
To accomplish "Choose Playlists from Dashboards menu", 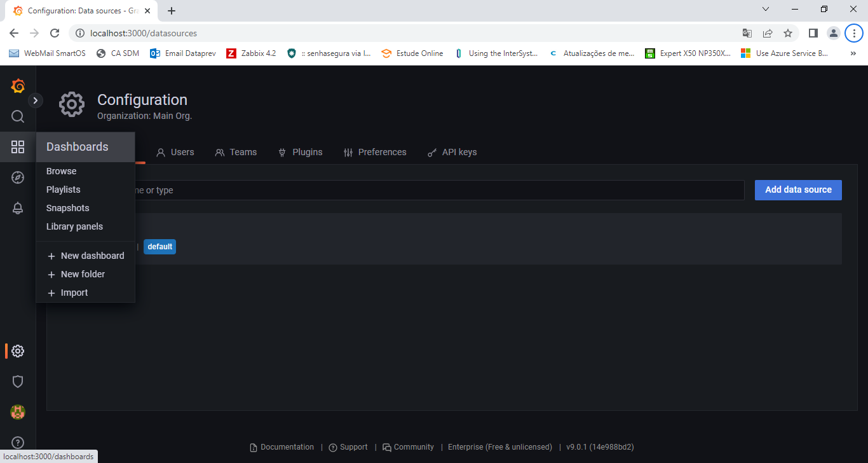I will tap(64, 190).
